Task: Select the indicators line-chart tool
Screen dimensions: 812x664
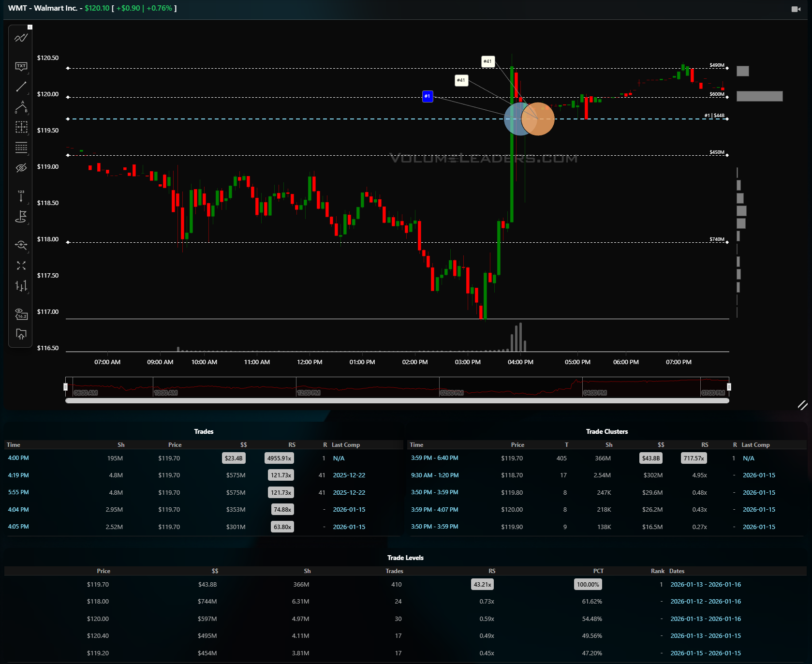Action: coord(21,38)
